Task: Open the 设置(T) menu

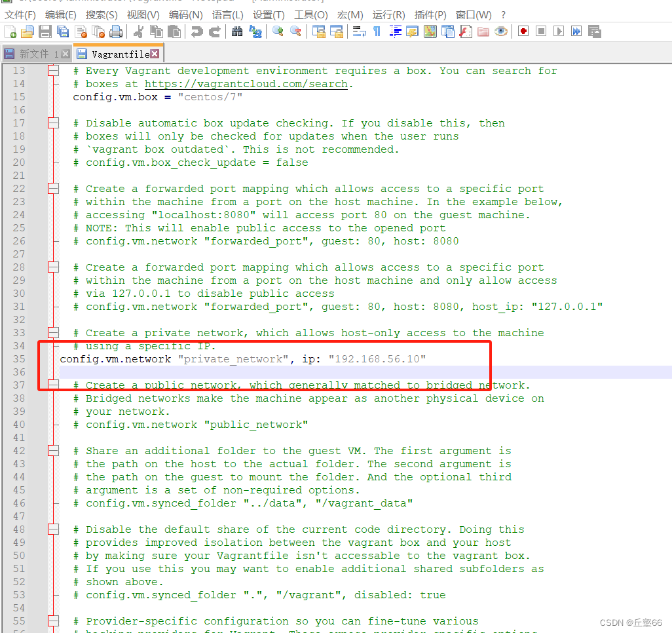Action: coord(269,15)
